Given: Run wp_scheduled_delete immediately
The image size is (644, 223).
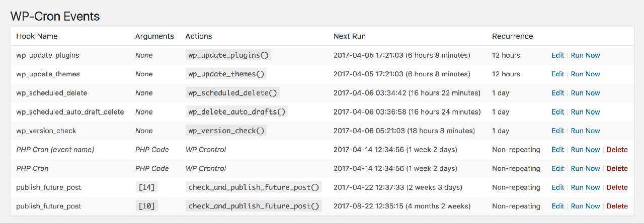Looking at the screenshot, I should pos(585,93).
